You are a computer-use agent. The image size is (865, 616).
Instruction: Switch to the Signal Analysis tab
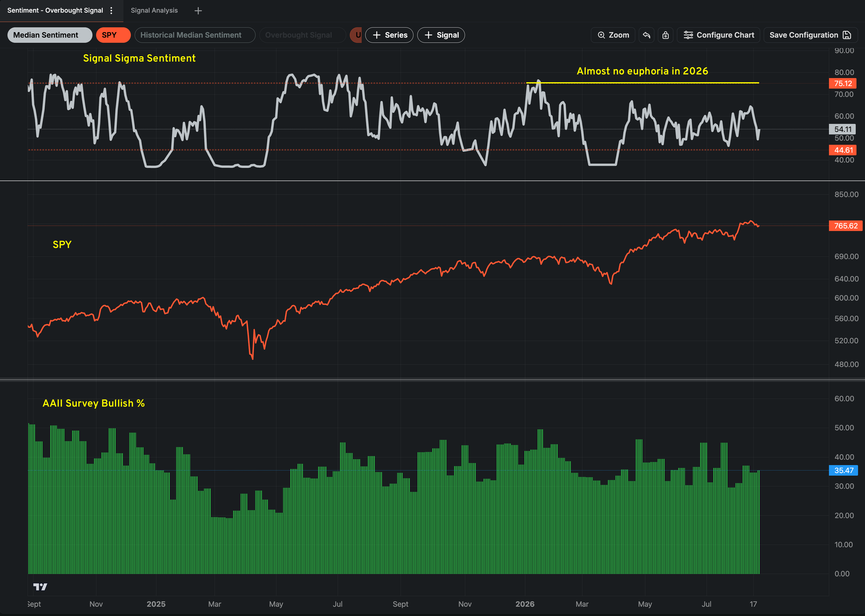[x=154, y=11]
